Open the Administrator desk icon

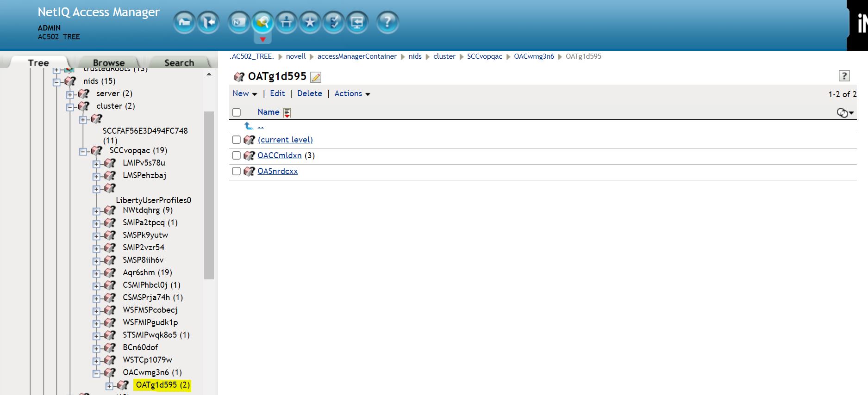click(287, 22)
